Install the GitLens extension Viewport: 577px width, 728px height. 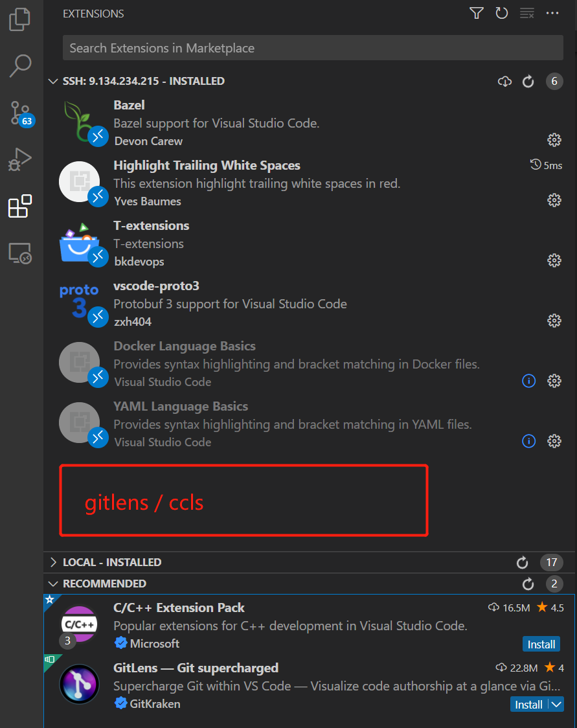click(530, 704)
